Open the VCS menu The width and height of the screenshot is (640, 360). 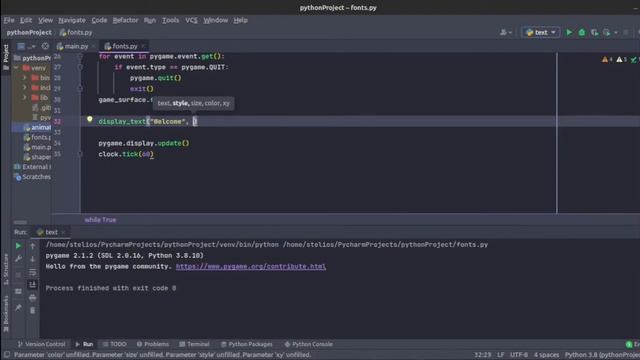pyautogui.click(x=191, y=20)
